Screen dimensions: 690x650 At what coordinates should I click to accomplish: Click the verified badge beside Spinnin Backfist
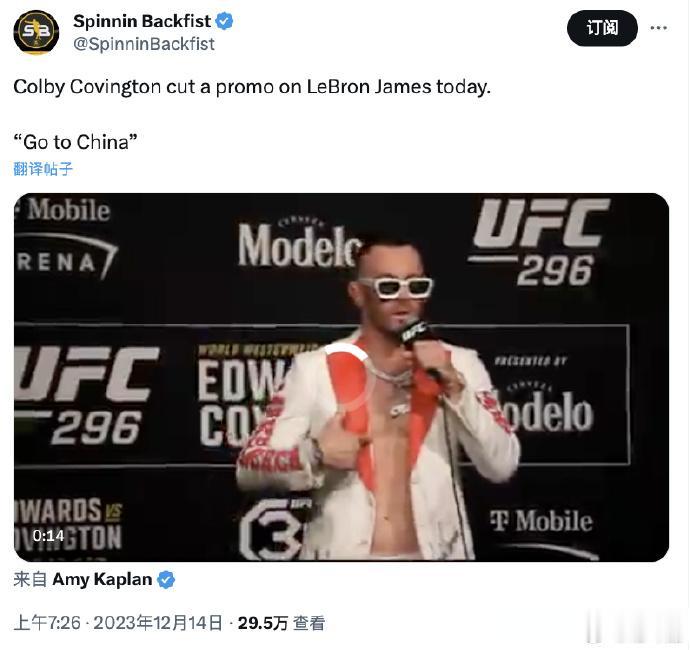tap(225, 21)
